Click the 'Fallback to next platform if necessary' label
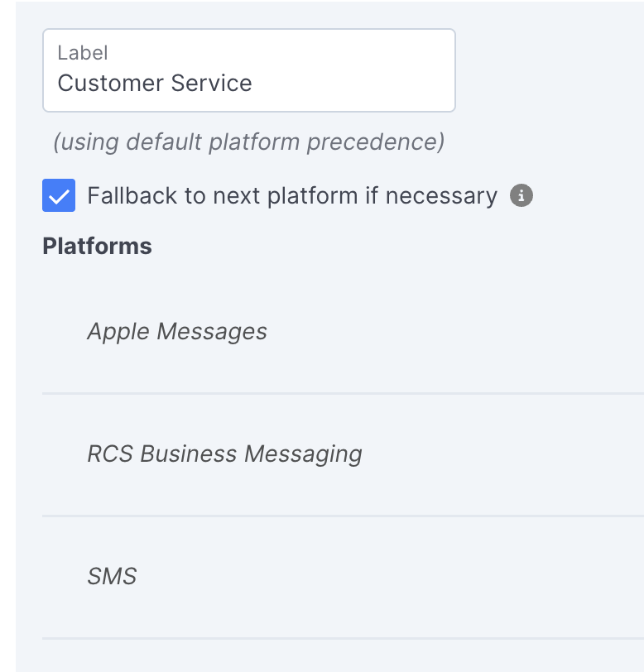This screenshot has width=644, height=672. pos(292,196)
